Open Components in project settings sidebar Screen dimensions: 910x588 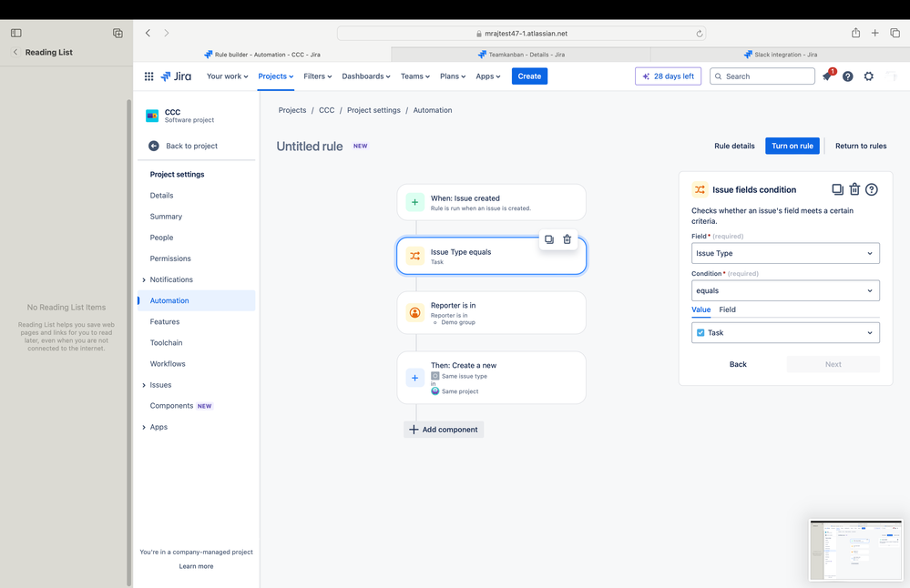coord(171,406)
